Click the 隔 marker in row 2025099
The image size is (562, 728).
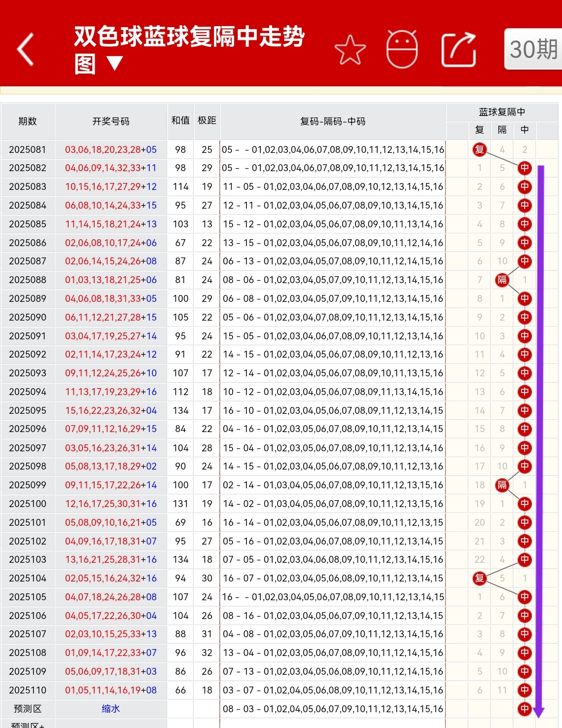pos(502,485)
